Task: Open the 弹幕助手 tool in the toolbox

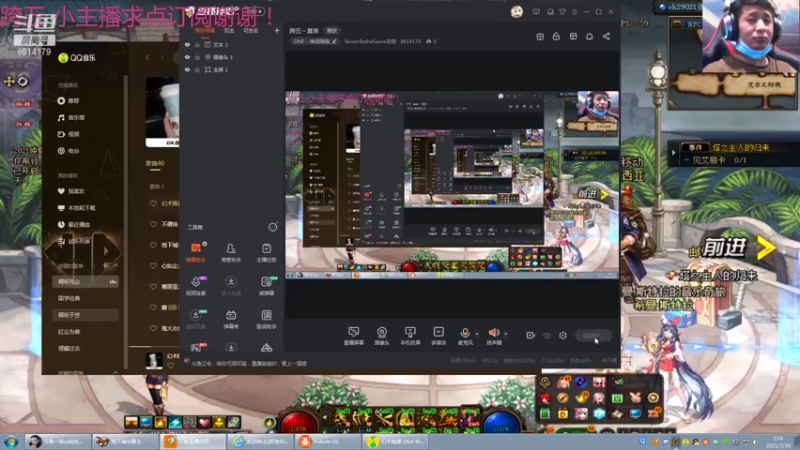Action: tap(196, 253)
